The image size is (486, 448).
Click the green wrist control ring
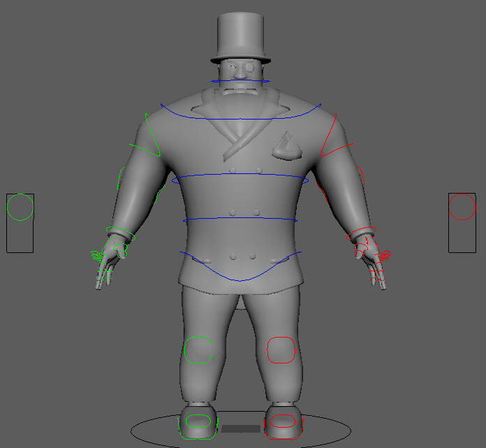pyautogui.click(x=118, y=231)
